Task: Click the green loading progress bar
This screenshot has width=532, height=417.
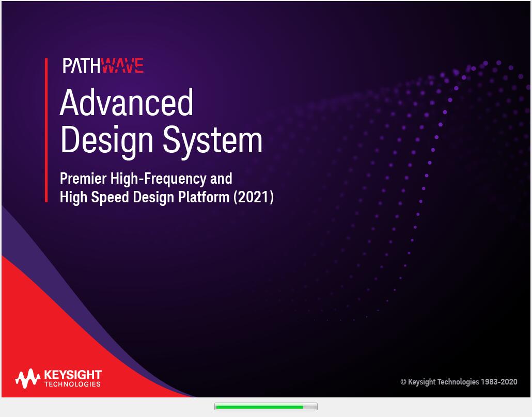Action: [x=258, y=406]
